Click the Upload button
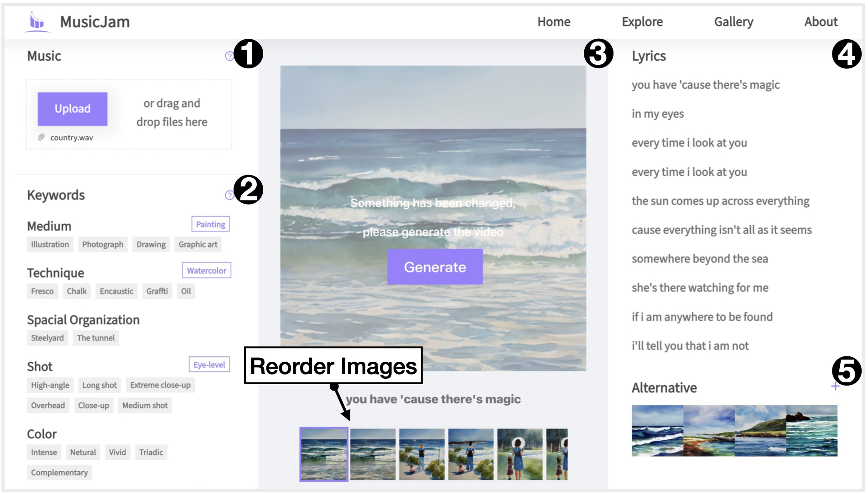 click(x=73, y=109)
